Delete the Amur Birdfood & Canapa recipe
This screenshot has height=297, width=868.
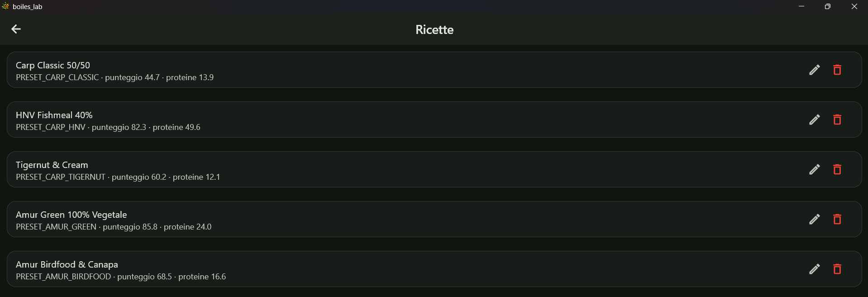click(x=837, y=269)
